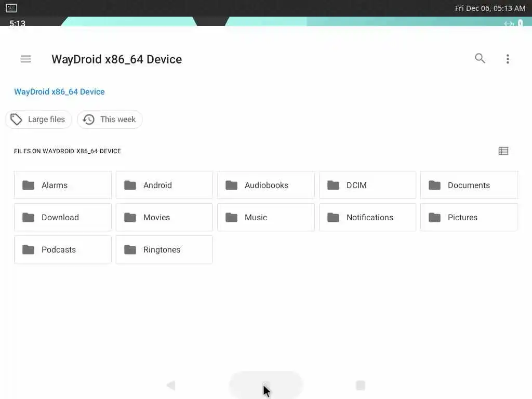The image size is (532, 399).
Task: Tap the Android back navigation triangle
Action: (x=171, y=385)
